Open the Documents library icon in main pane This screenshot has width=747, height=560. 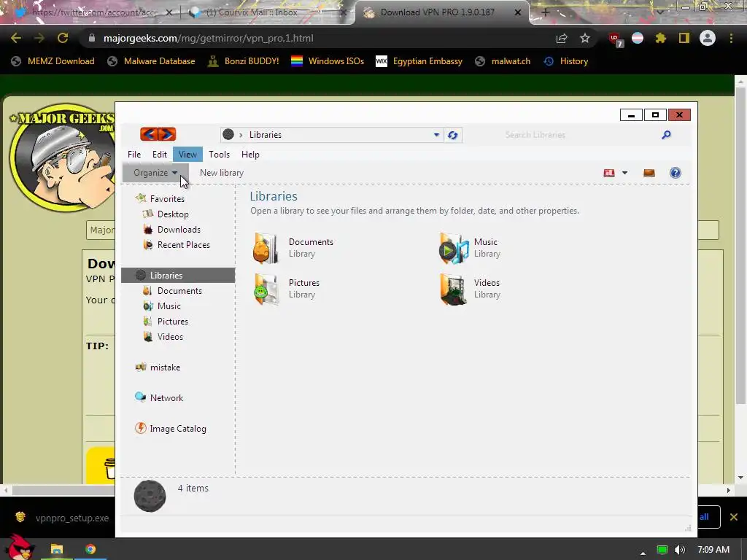[265, 248]
